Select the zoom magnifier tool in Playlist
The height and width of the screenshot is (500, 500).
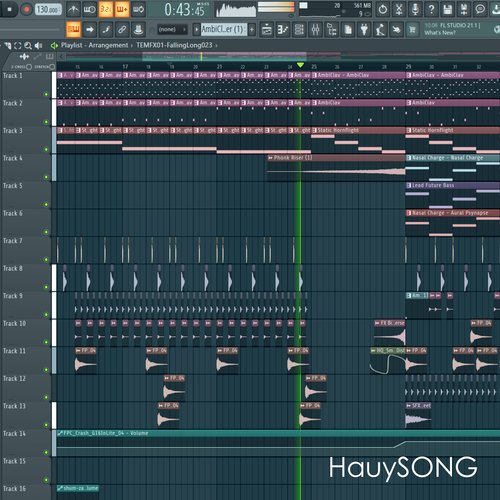[28, 46]
